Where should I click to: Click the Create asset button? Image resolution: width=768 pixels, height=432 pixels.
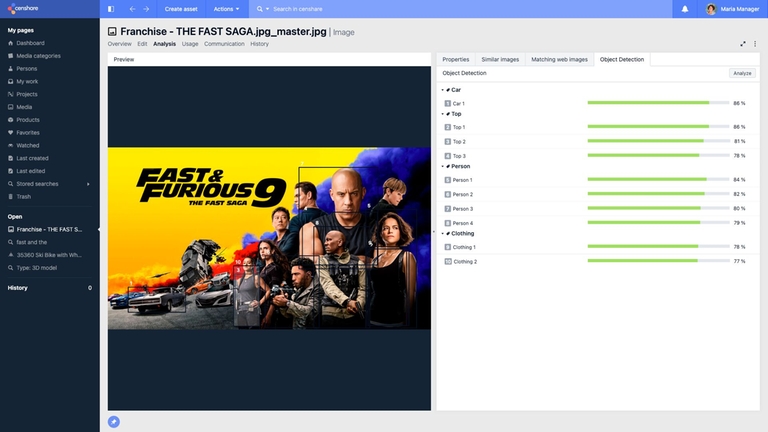click(x=181, y=9)
